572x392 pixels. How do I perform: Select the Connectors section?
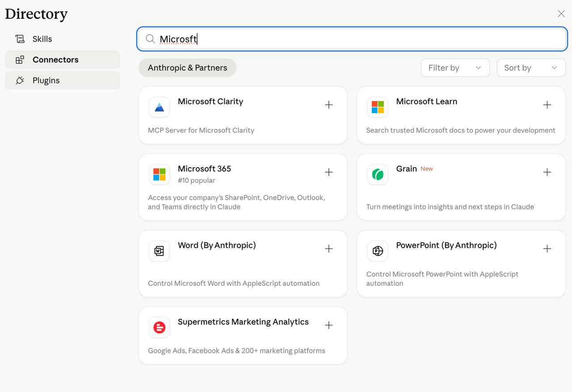(63, 59)
